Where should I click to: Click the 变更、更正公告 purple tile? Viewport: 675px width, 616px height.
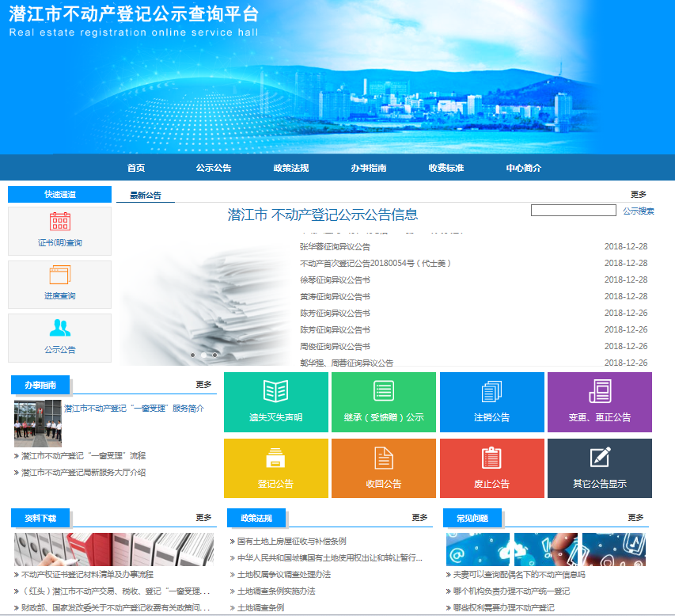(599, 402)
